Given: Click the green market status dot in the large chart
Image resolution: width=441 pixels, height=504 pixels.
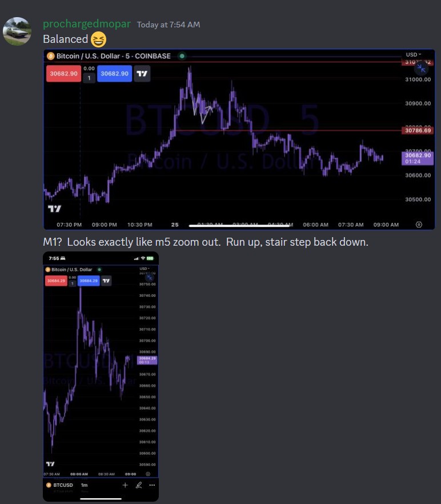Looking at the screenshot, I should [182, 56].
